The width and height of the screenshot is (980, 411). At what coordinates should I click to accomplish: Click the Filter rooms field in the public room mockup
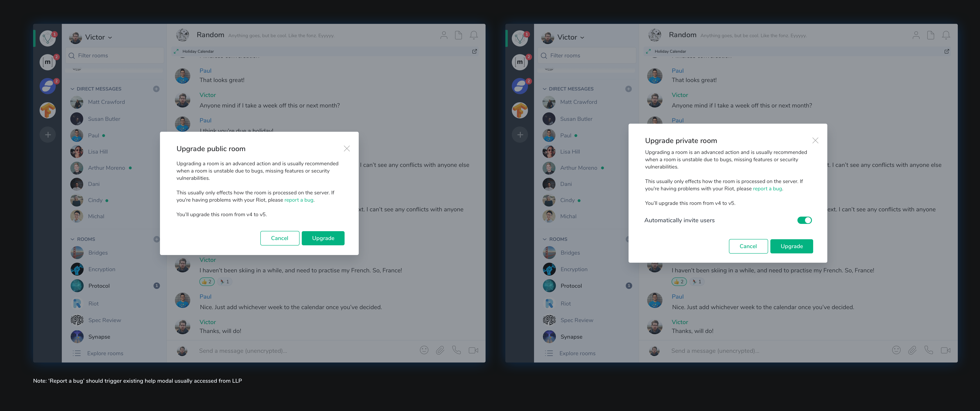(115, 56)
